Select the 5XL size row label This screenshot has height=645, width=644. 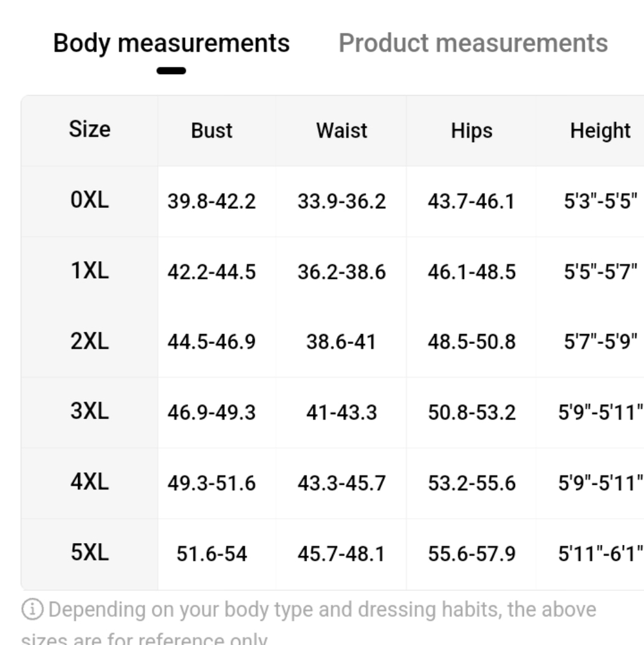(x=90, y=553)
